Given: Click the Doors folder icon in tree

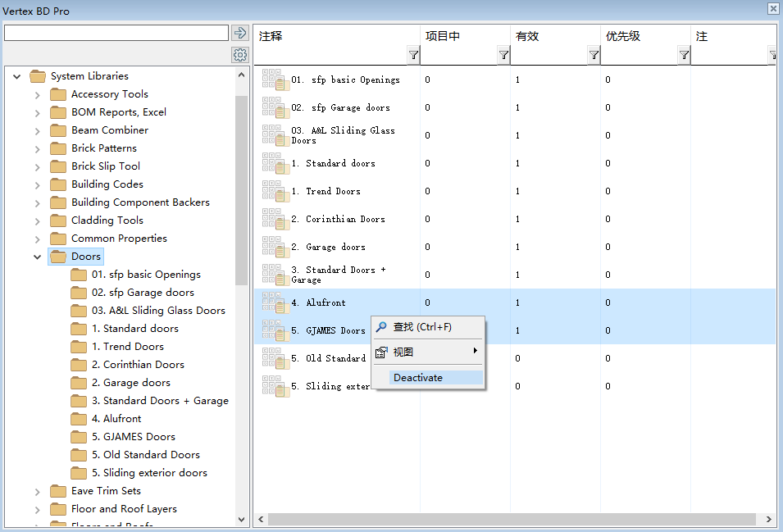Looking at the screenshot, I should 58,257.
